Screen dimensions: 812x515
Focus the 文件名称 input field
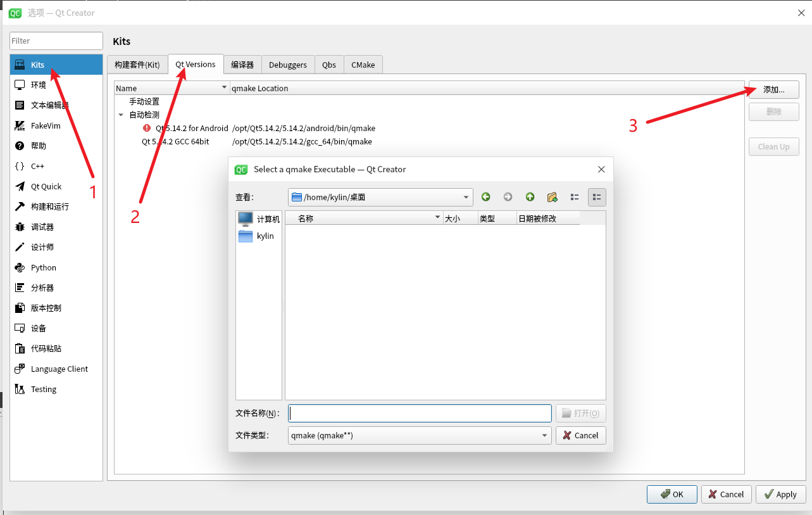pos(420,413)
